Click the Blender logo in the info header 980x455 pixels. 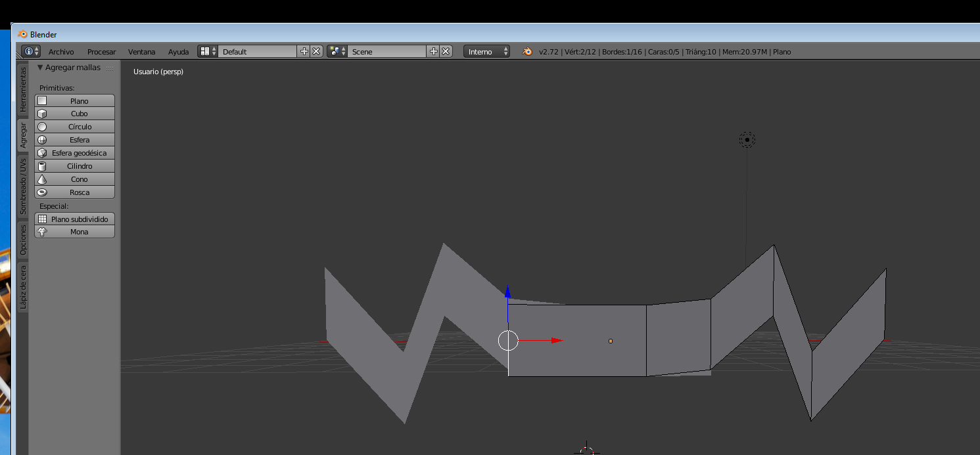527,51
